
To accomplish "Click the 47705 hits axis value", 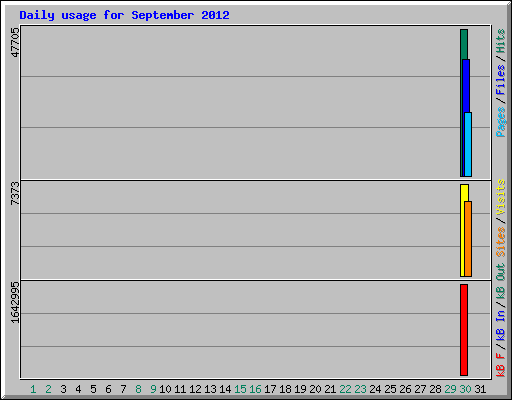I will pos(15,42).
